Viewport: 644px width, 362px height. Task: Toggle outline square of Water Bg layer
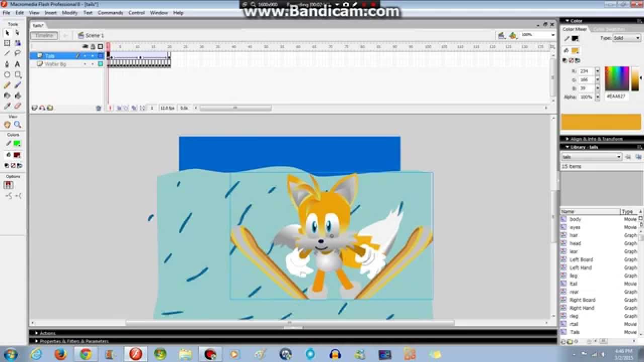coord(100,64)
